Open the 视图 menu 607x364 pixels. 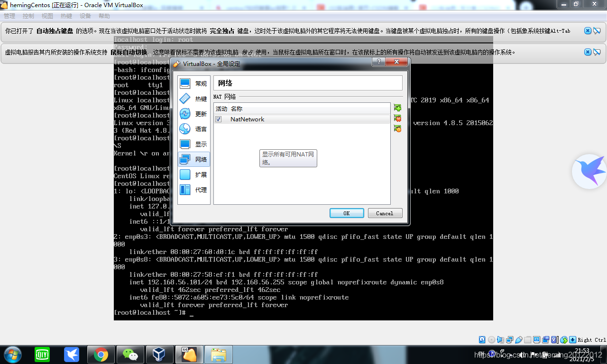tap(47, 16)
